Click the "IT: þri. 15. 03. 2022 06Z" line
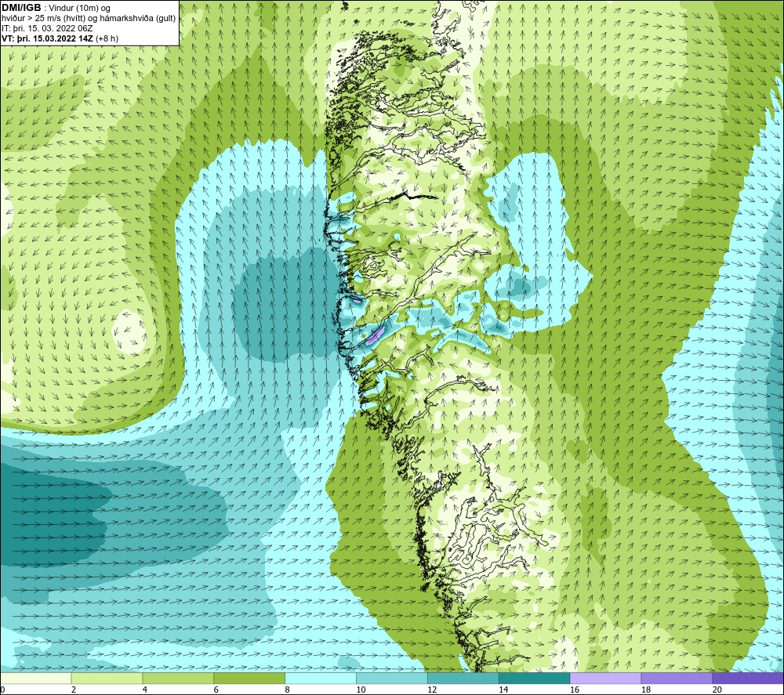The image size is (784, 695). tap(47, 28)
